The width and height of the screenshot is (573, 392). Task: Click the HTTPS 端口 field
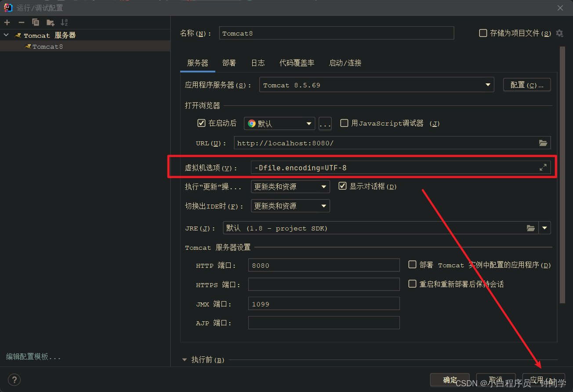324,284
